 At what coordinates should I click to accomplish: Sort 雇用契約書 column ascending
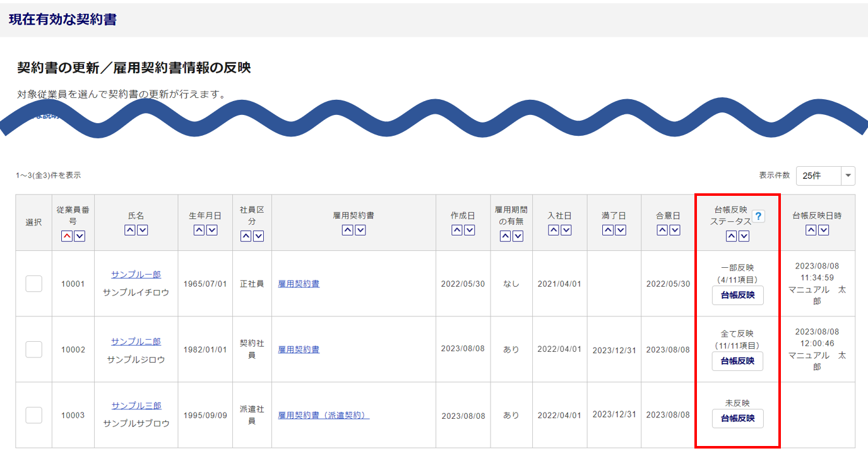pos(348,231)
